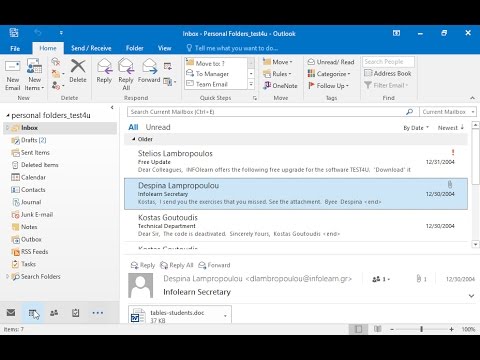Open the More respond actions icon

point(170,81)
